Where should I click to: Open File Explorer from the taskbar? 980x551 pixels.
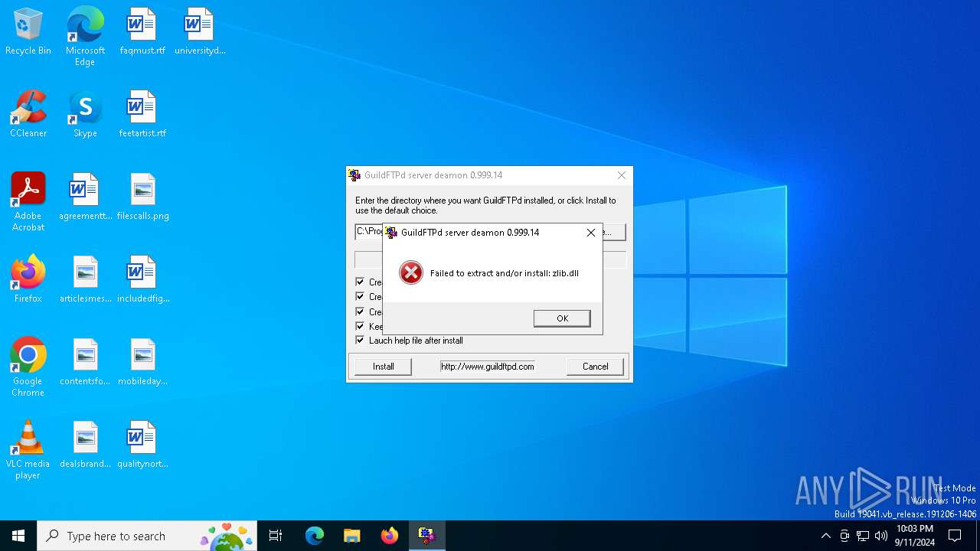[x=352, y=536]
